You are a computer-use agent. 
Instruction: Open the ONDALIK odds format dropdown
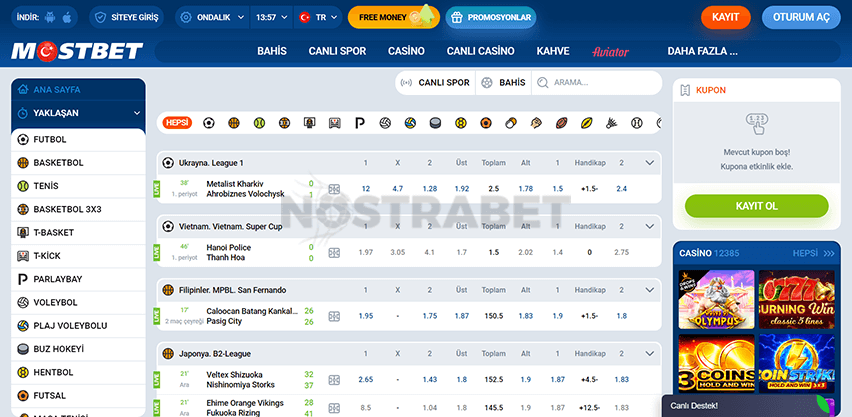[x=212, y=17]
